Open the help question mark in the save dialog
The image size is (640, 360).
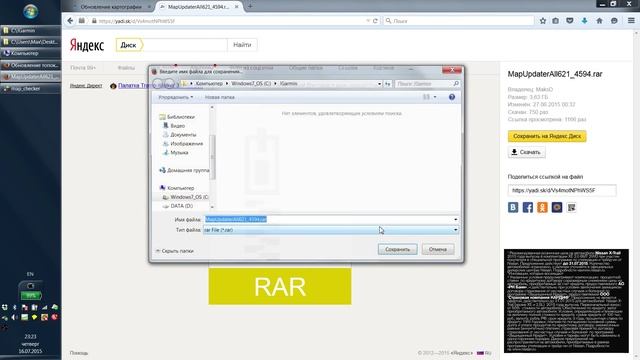[x=452, y=97]
